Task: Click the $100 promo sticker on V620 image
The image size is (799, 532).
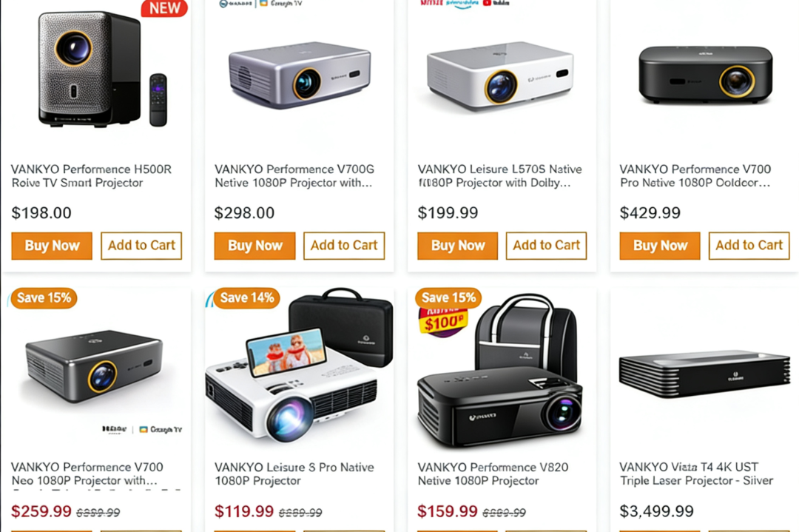Action: [x=443, y=322]
